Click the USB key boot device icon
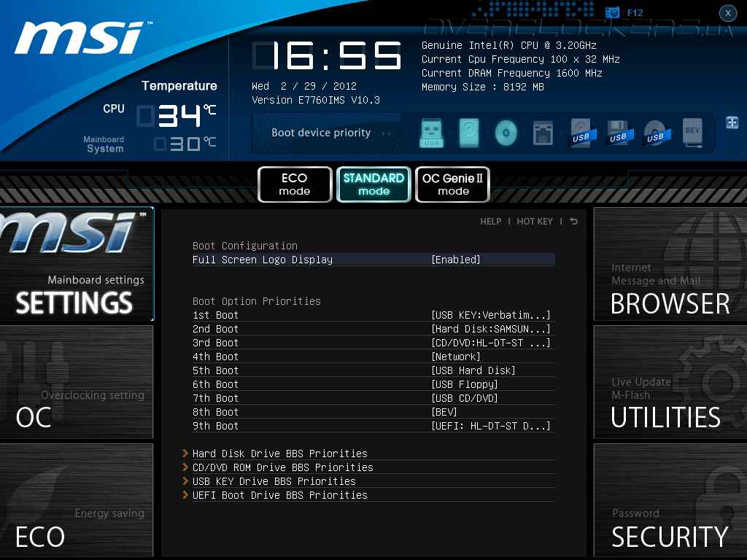Viewport: 747px width, 560px height. click(x=432, y=133)
